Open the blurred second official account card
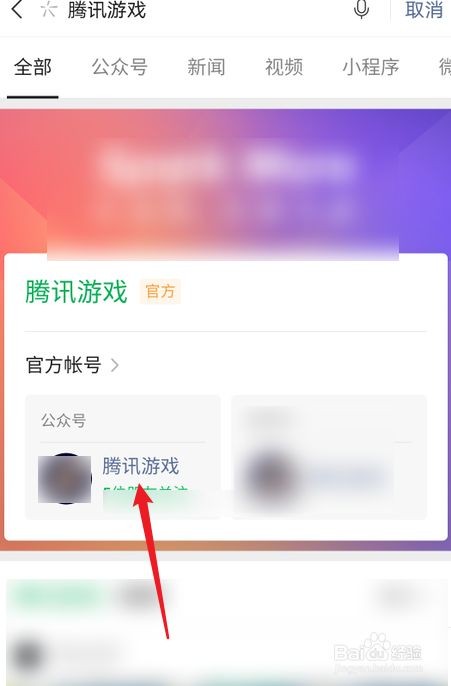Image resolution: width=451 pixels, height=686 pixels. point(329,457)
